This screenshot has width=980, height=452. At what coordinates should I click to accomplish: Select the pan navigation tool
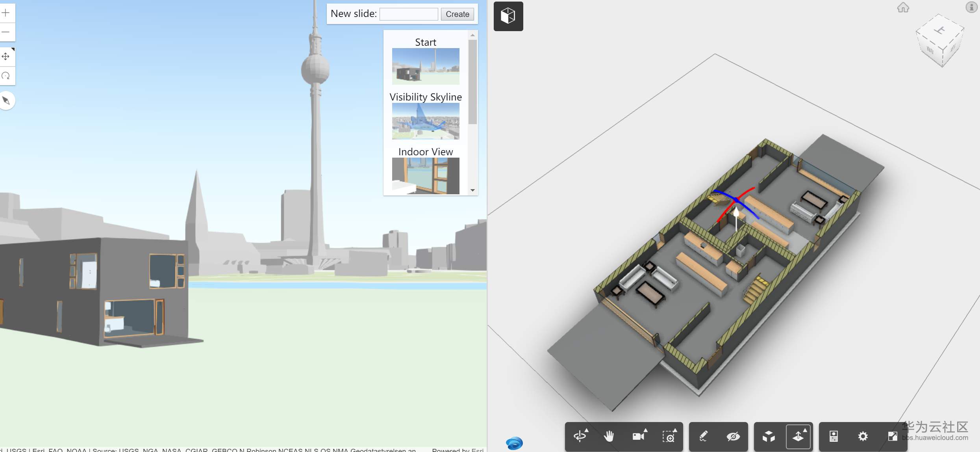(x=6, y=57)
